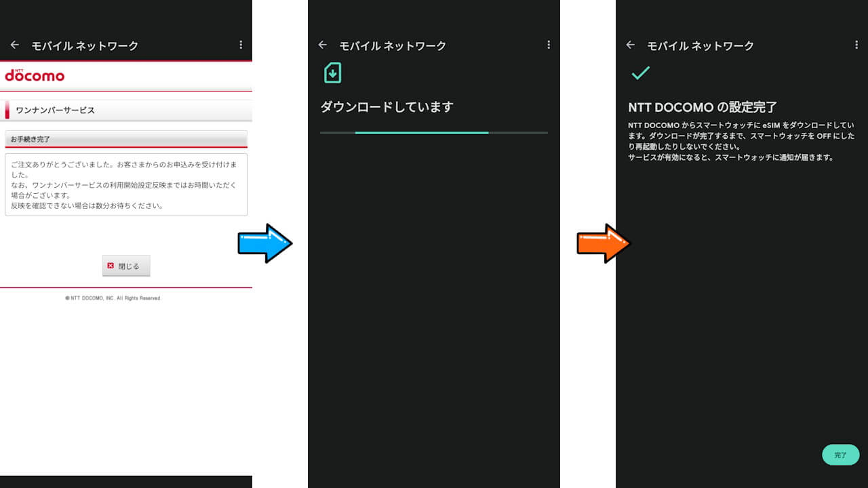Click the NTT DOCOMO copyright footer text

coord(113,298)
